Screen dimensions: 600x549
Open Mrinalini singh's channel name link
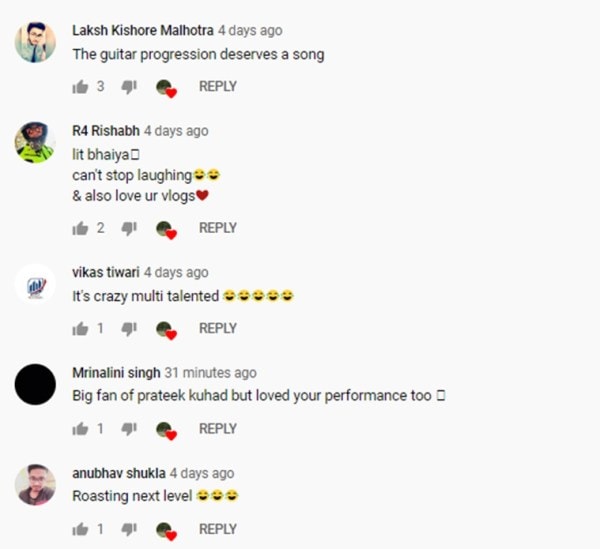click(x=116, y=373)
